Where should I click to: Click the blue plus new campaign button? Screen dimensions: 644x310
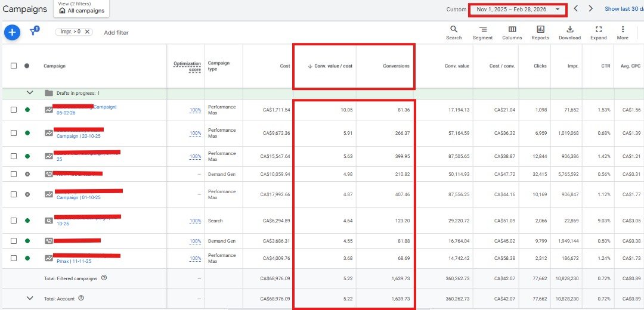coord(12,32)
